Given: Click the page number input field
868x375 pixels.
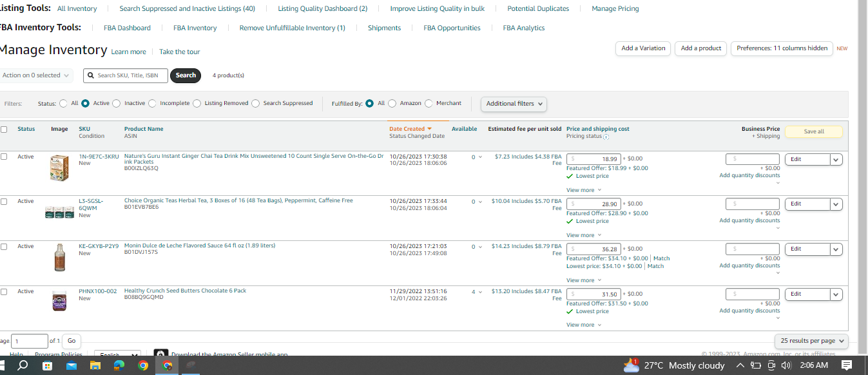Looking at the screenshot, I should click(30, 341).
